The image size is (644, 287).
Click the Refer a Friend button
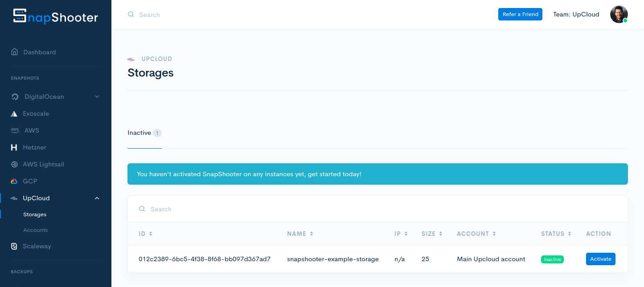[520, 14]
